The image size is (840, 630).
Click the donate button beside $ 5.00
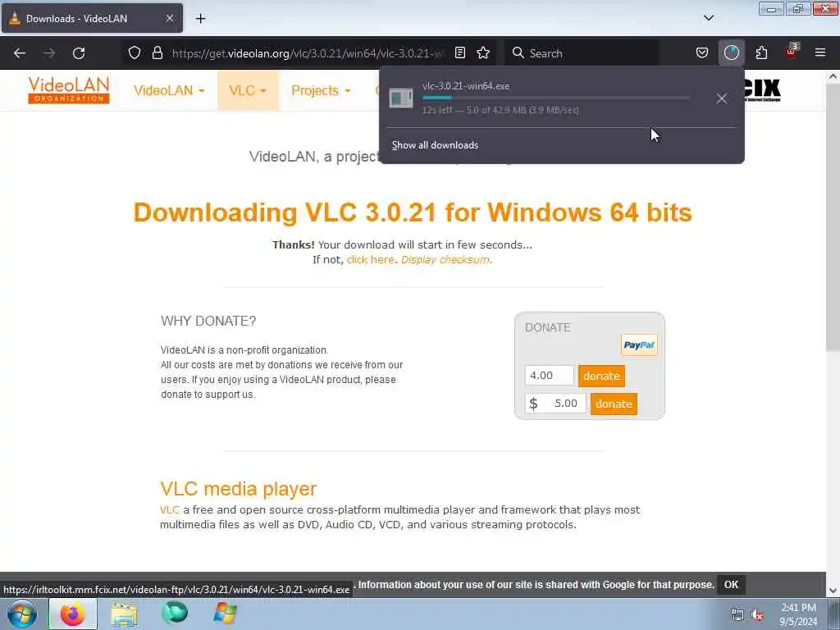pyautogui.click(x=614, y=404)
